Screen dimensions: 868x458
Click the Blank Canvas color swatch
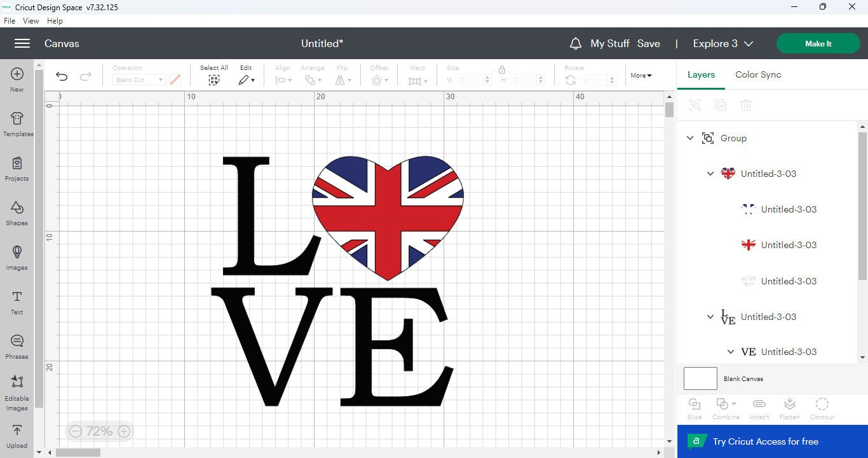pyautogui.click(x=700, y=378)
